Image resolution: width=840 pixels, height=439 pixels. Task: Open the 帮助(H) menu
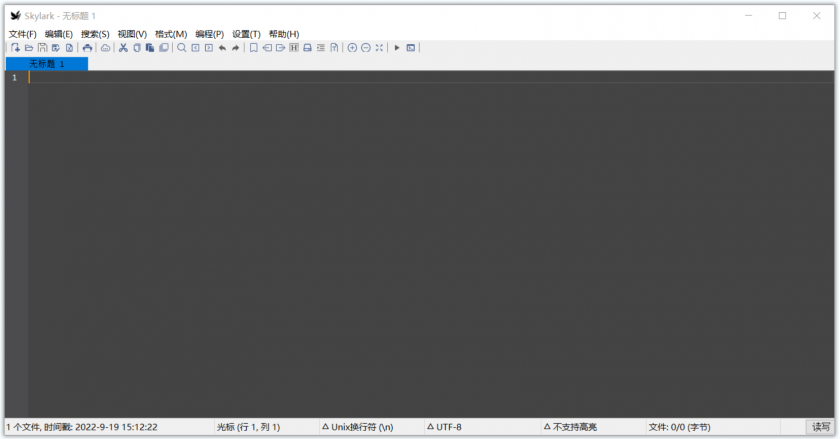284,34
